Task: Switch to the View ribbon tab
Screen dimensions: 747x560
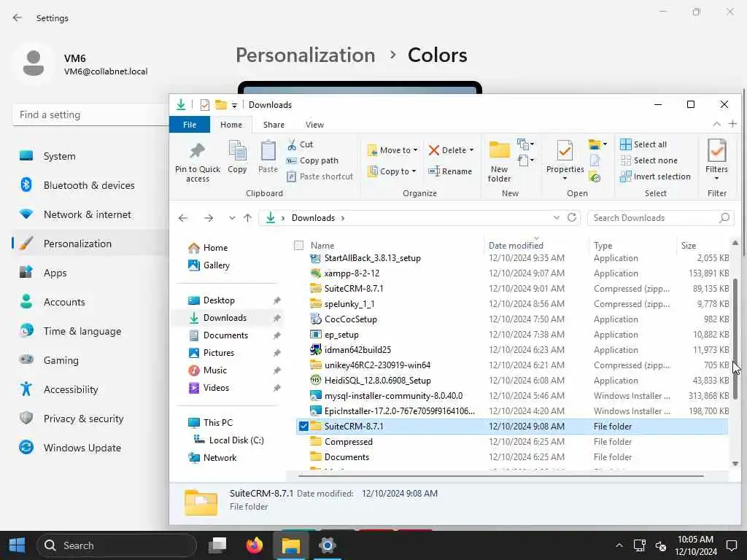Action: (x=314, y=125)
